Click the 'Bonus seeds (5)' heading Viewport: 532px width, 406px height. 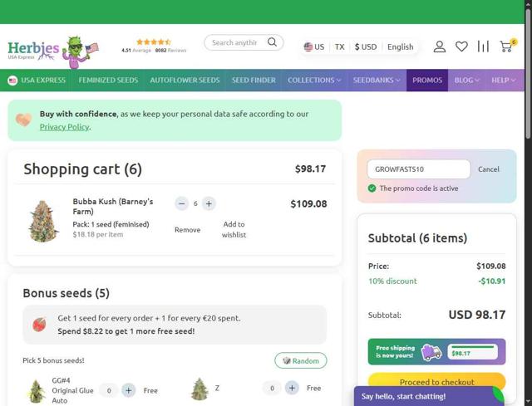click(x=66, y=293)
